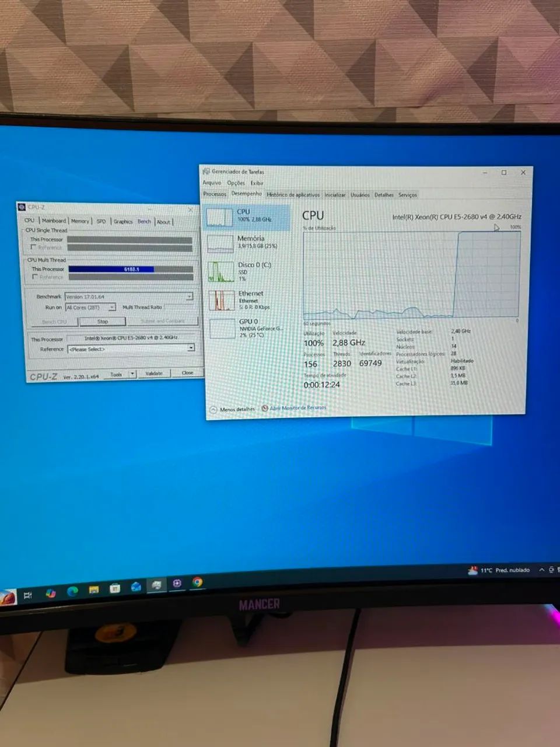Screen dimensions: 560x747
Task: Enable Reference checkbox under CPU Multi Thread
Action: (x=35, y=277)
